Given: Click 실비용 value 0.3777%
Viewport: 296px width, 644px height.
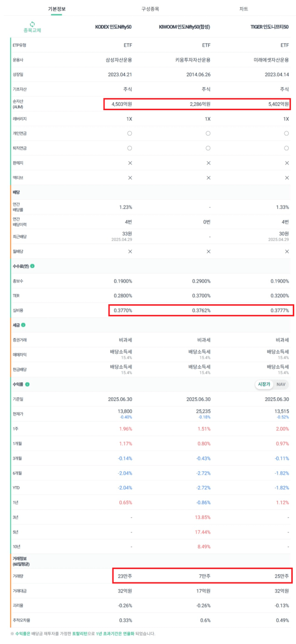Looking at the screenshot, I should 280,311.
